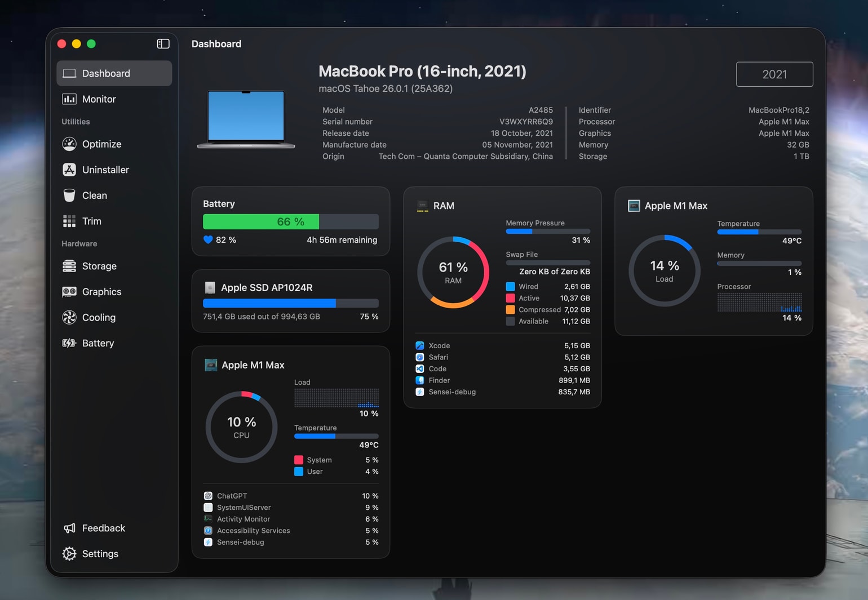The width and height of the screenshot is (868, 600).
Task: Open Feedback from sidebar
Action: [114, 528]
